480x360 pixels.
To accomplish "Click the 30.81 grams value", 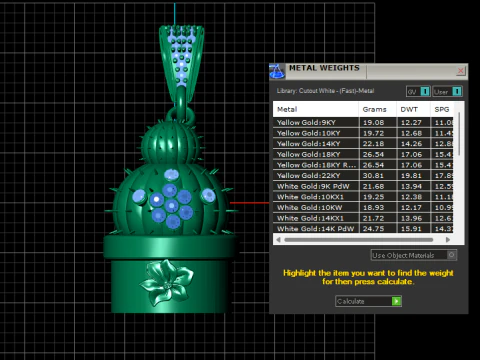I will click(374, 176).
